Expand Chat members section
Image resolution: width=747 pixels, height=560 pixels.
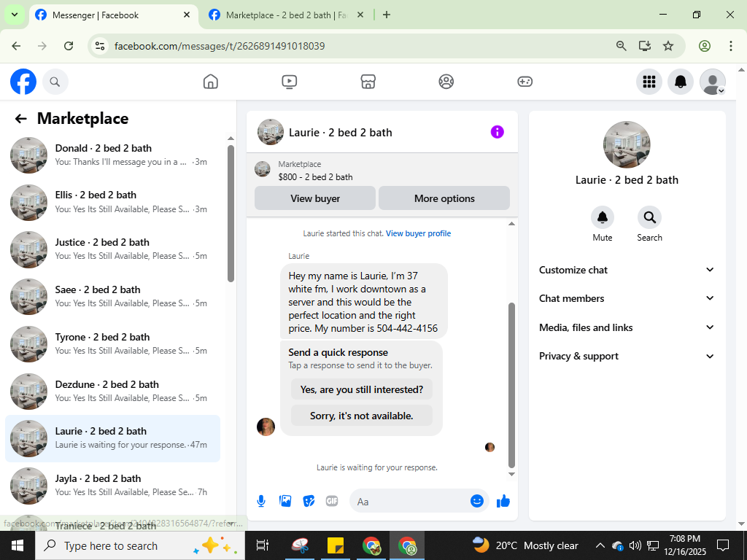click(x=627, y=298)
